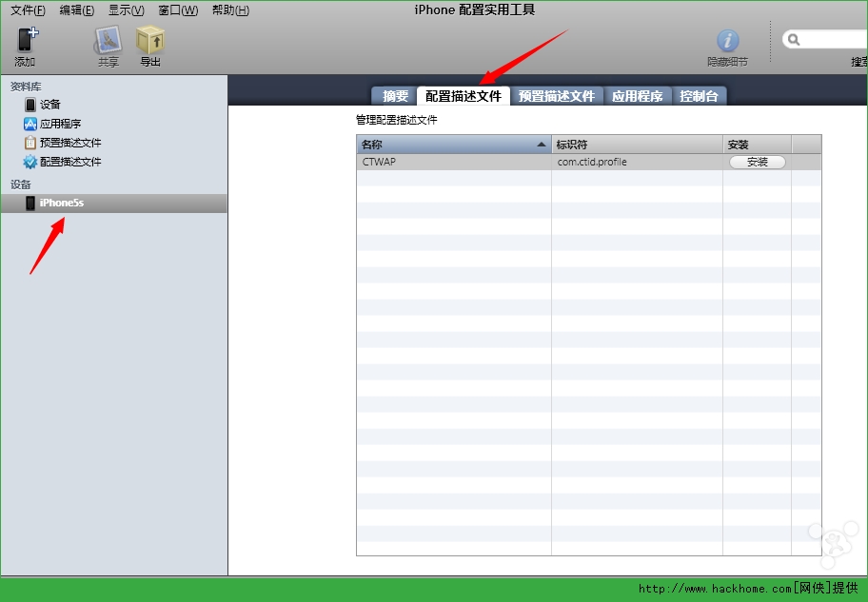Click the 共享 (Share) toolbar icon
868x602 pixels.
[108, 40]
